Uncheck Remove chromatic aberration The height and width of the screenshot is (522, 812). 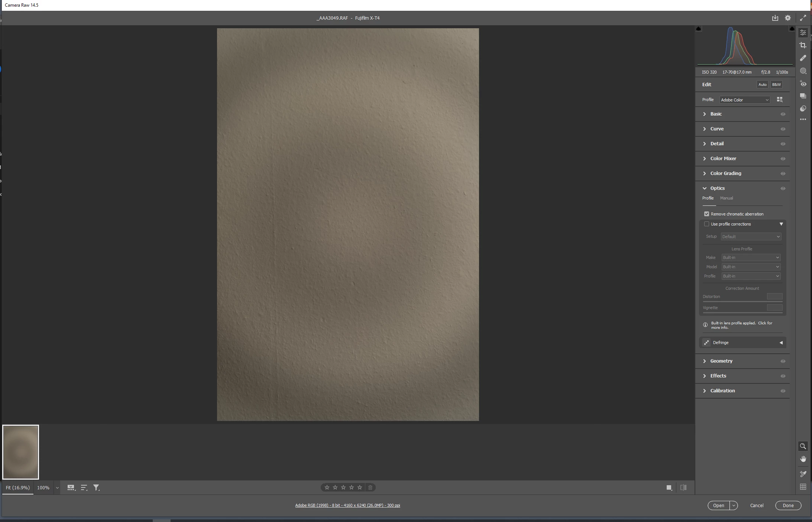[706, 214]
